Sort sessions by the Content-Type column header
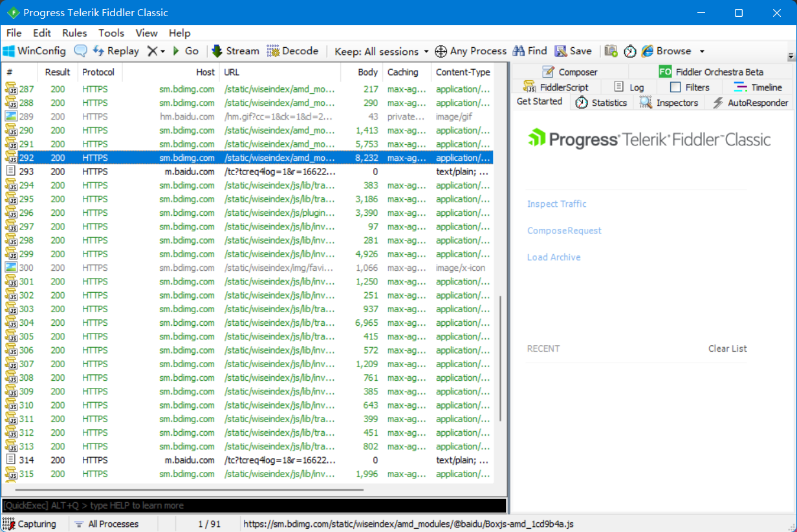Image resolution: width=797 pixels, height=532 pixels. pyautogui.click(x=462, y=72)
